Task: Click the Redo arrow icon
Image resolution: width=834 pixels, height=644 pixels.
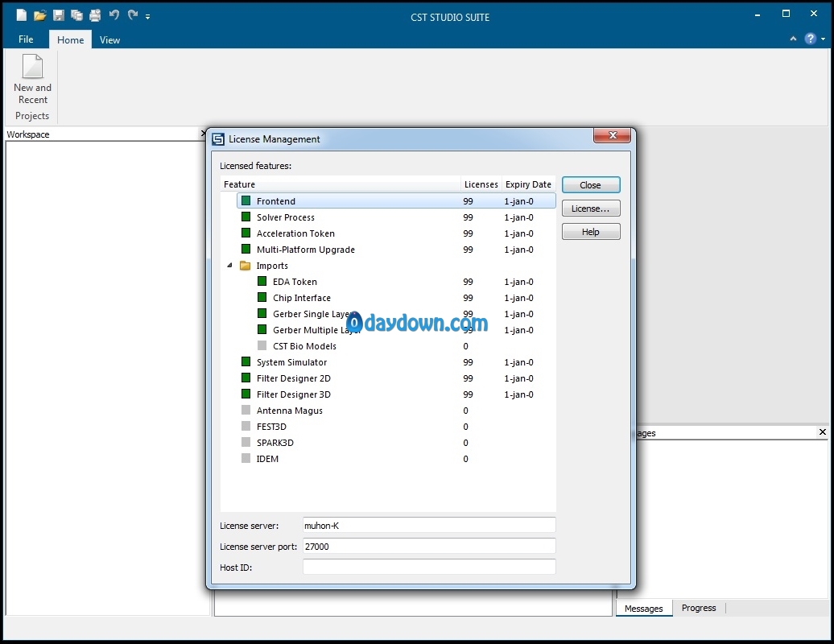Action: (x=133, y=14)
